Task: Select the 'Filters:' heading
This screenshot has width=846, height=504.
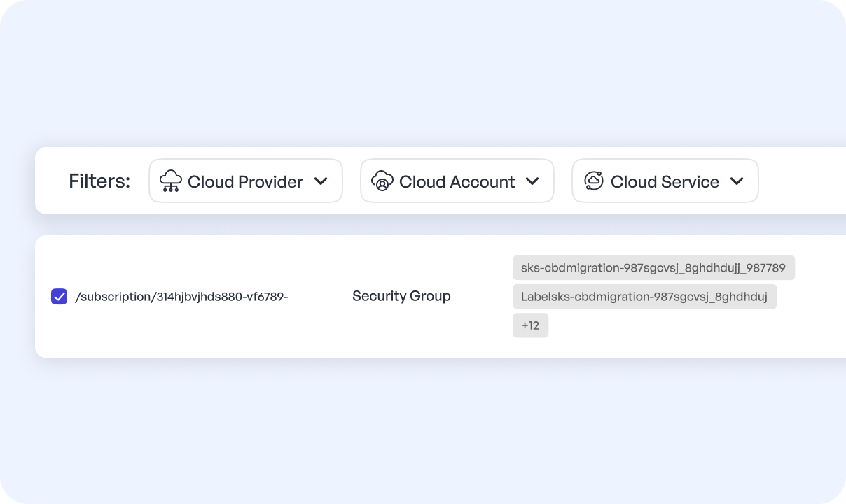Action: tap(99, 181)
